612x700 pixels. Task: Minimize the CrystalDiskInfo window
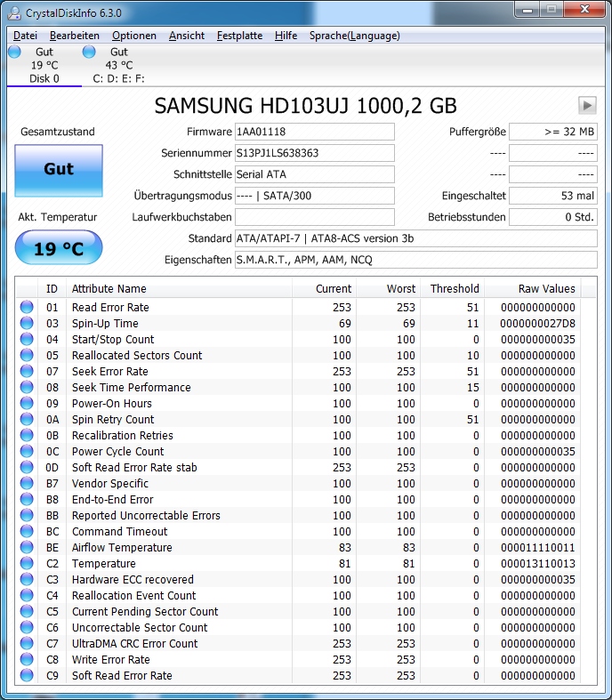527,10
